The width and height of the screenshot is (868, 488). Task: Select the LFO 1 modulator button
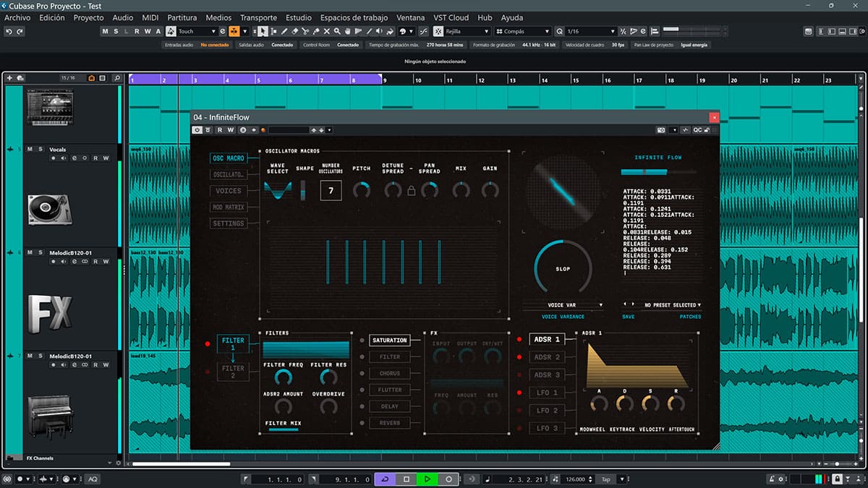[545, 393]
